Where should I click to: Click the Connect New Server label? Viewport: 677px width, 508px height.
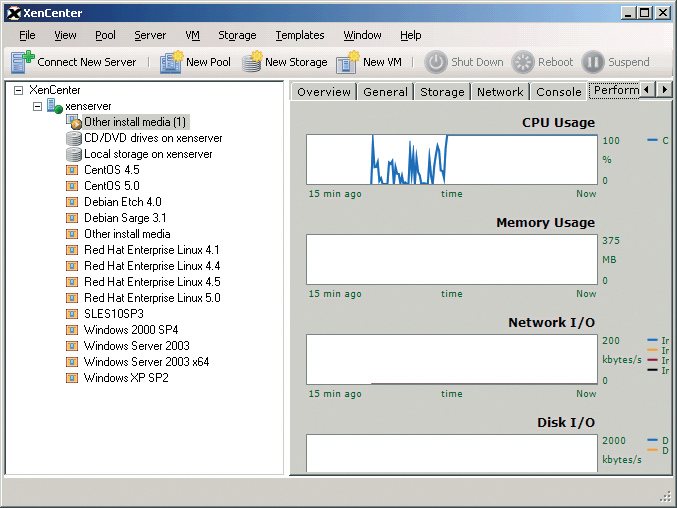coord(86,62)
